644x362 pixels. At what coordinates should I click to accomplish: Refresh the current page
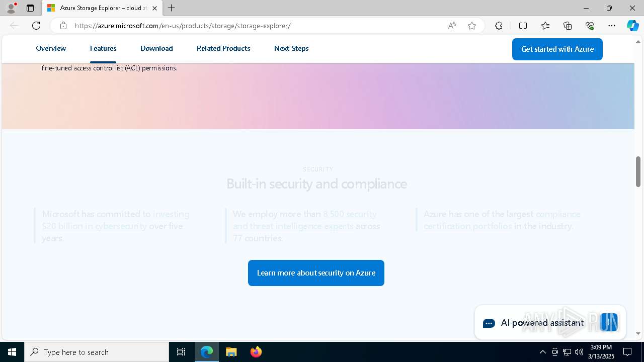pyautogui.click(x=36, y=26)
